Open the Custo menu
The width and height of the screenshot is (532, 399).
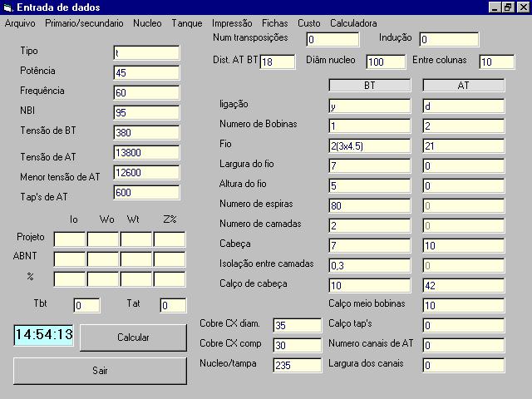pos(309,23)
